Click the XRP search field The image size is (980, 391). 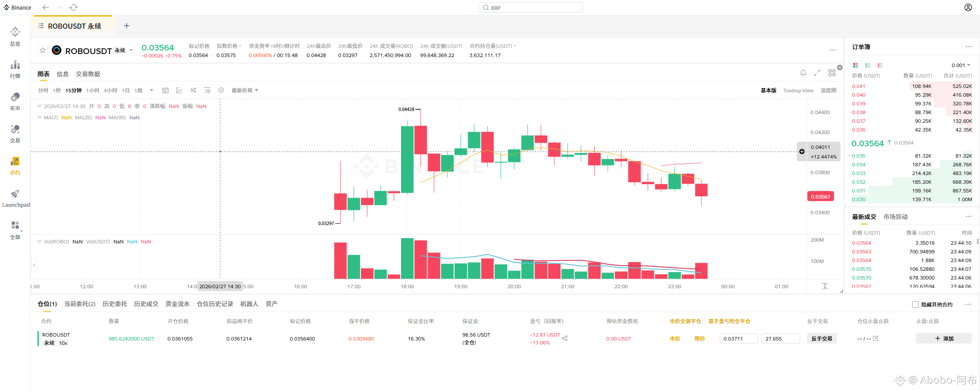530,7
